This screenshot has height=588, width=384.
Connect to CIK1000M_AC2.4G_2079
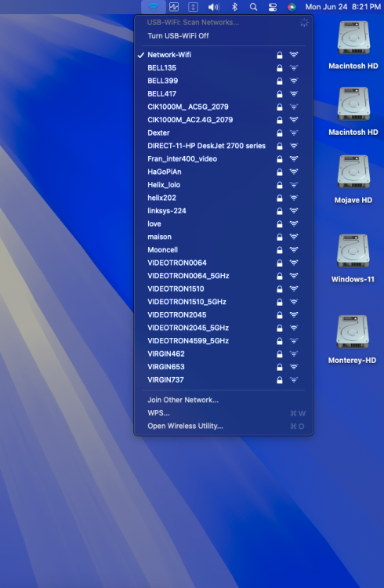[x=223, y=120]
